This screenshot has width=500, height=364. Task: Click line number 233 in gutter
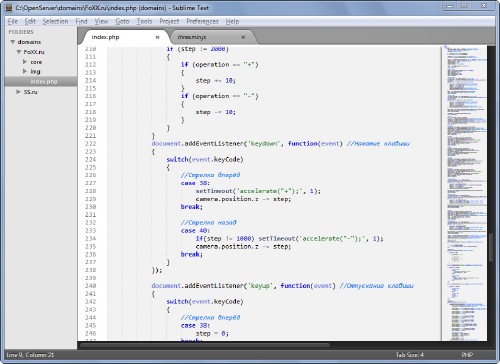(x=90, y=231)
